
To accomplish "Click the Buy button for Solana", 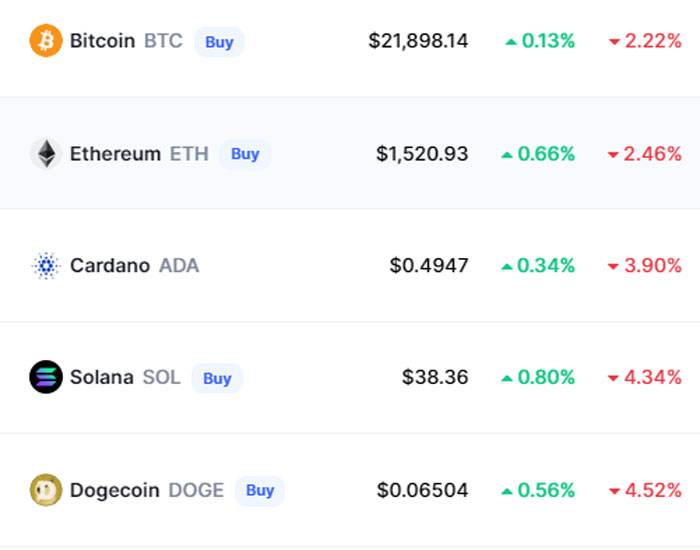I will point(217,378).
